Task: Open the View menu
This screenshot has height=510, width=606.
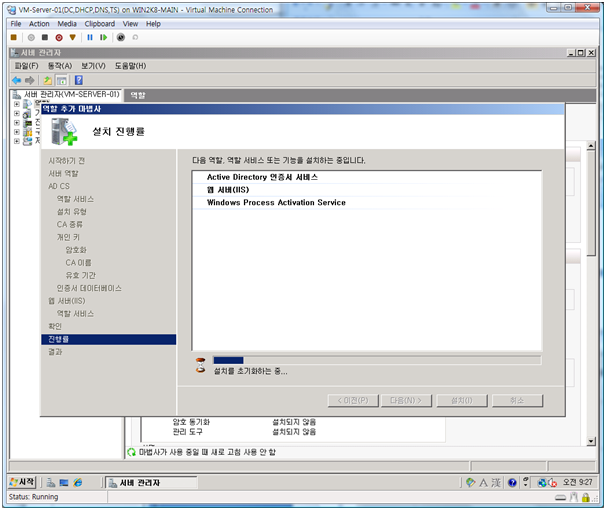Action: [x=131, y=24]
